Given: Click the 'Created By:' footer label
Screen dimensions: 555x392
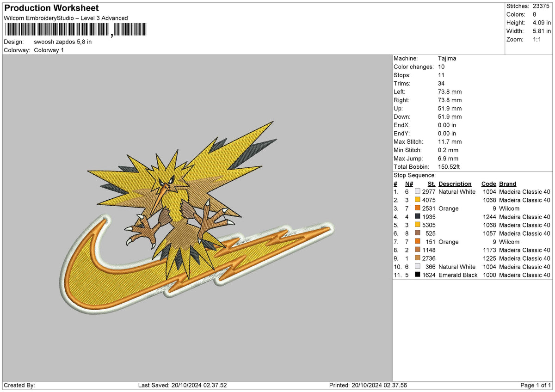Looking at the screenshot, I should [x=19, y=385].
